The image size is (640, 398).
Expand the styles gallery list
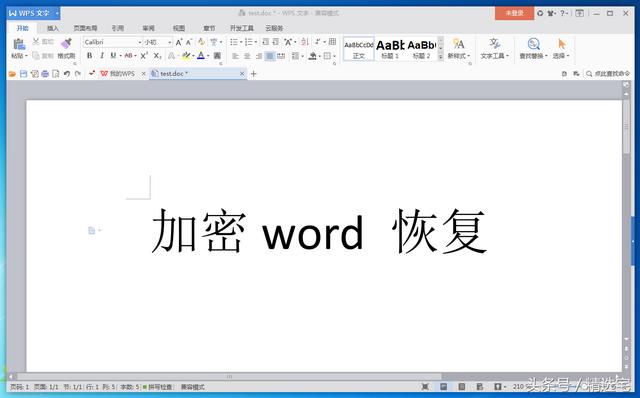[440, 57]
